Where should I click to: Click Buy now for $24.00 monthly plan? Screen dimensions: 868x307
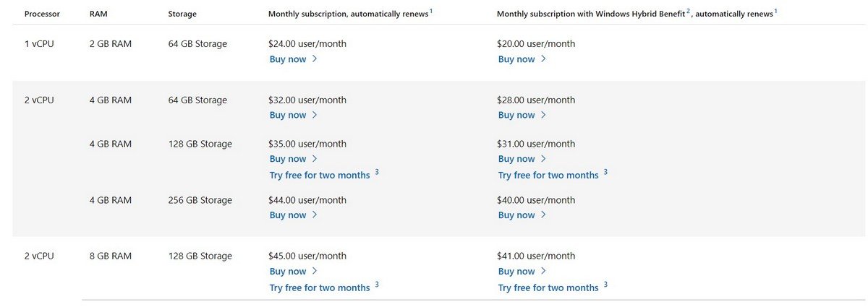pos(288,59)
